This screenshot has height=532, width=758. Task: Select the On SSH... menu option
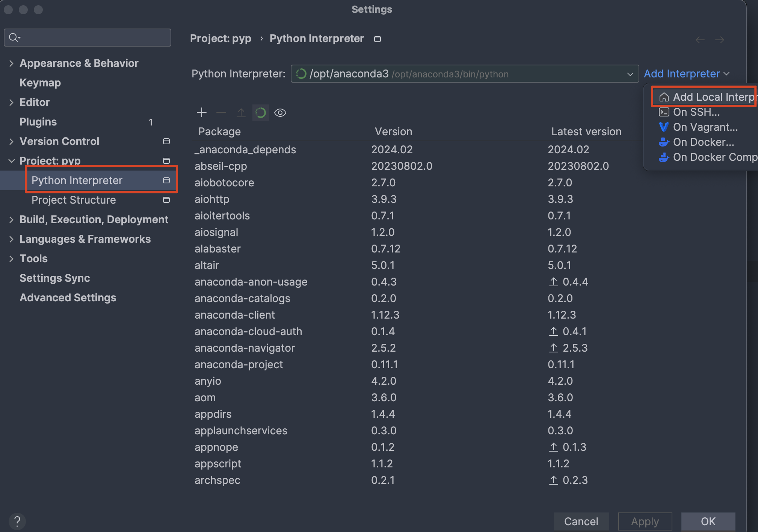point(696,112)
